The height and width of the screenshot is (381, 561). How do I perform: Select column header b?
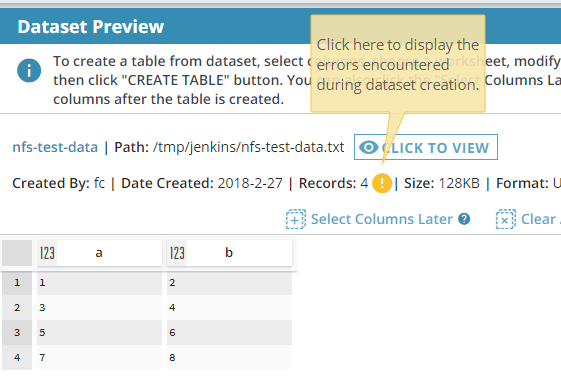pyautogui.click(x=229, y=253)
